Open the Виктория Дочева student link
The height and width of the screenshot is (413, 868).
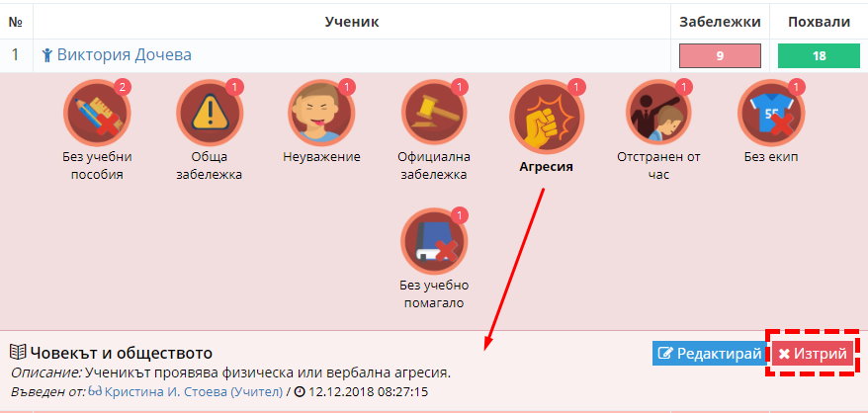click(124, 54)
